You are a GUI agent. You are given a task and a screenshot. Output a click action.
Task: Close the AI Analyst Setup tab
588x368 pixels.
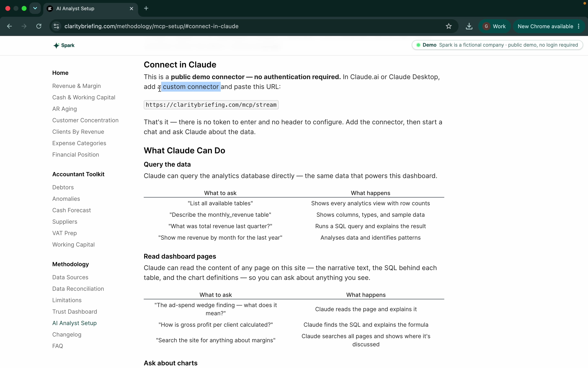click(x=131, y=9)
